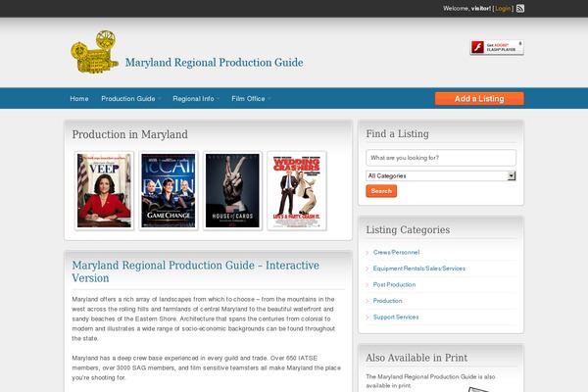
Task: Open the RSS feed icon
Action: 520,8
